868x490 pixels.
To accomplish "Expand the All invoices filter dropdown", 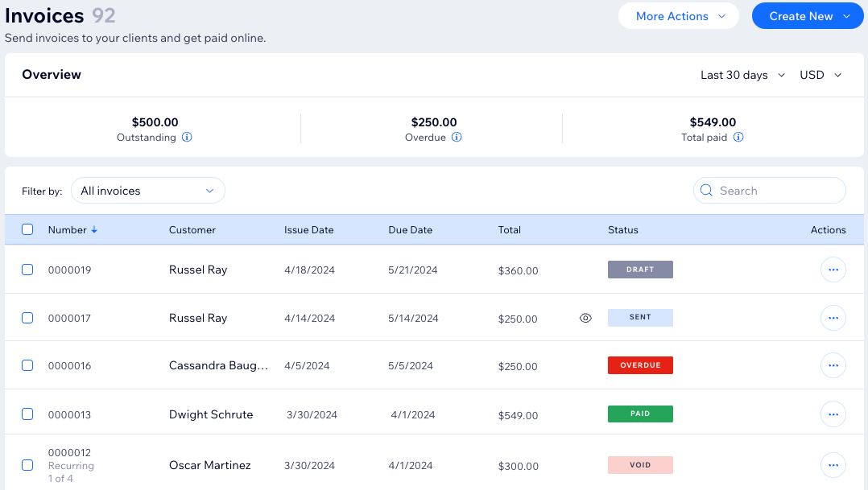I will click(148, 191).
